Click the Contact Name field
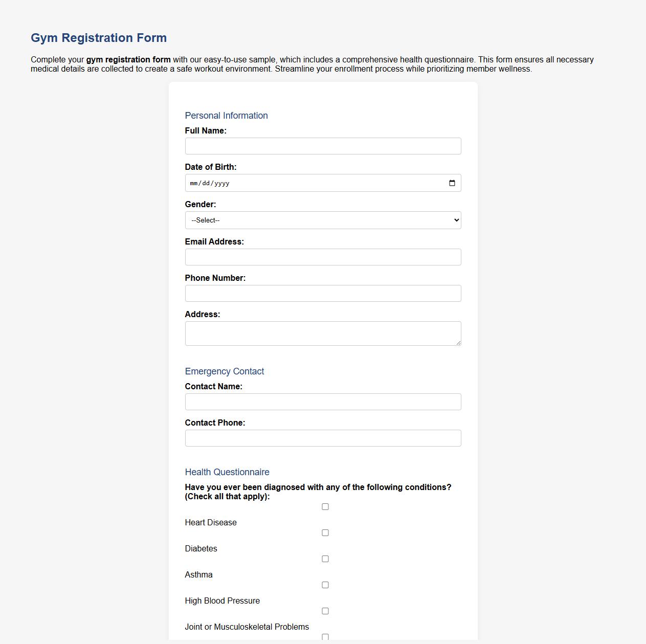This screenshot has width=646, height=644. [323, 402]
